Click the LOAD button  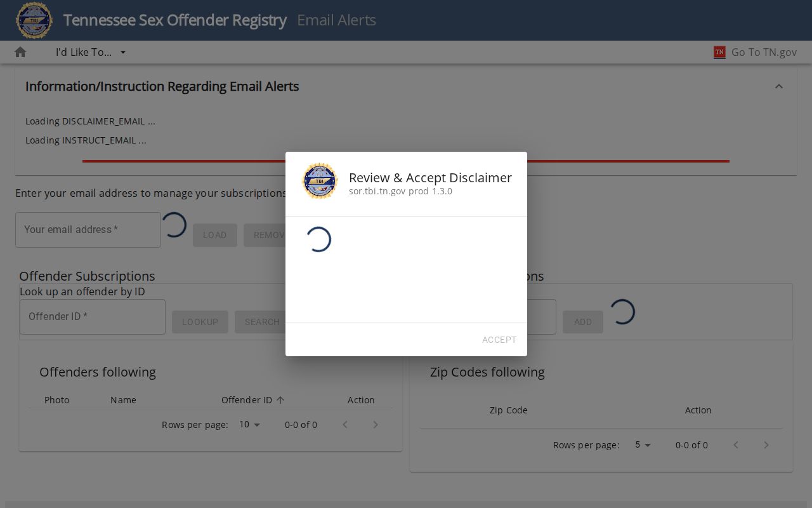pos(215,235)
